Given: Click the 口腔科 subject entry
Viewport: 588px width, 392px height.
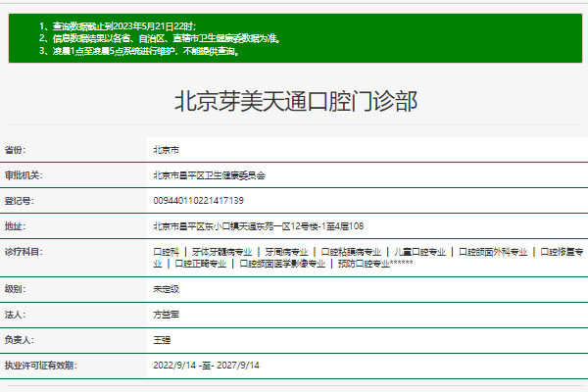Looking at the screenshot, I should click(x=167, y=252).
